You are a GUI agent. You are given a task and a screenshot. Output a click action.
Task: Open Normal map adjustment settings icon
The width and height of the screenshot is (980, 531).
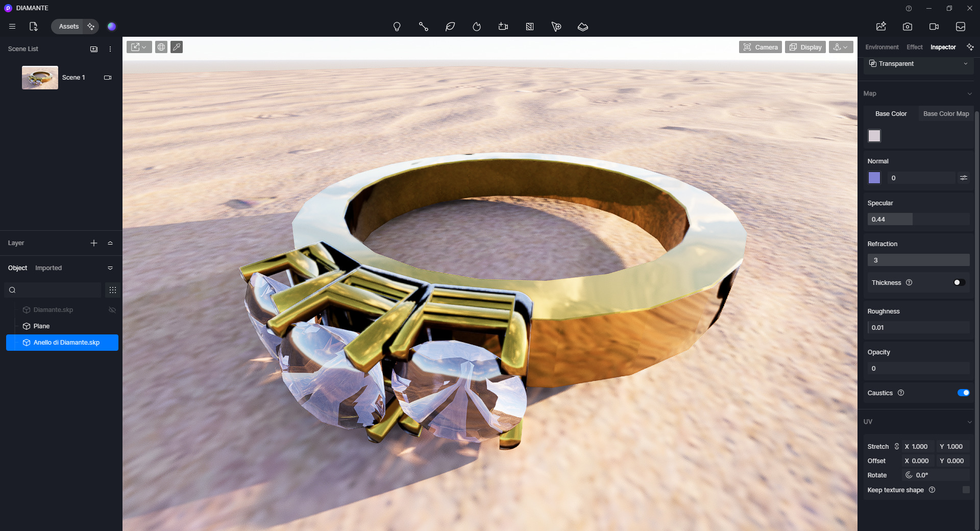(x=964, y=178)
